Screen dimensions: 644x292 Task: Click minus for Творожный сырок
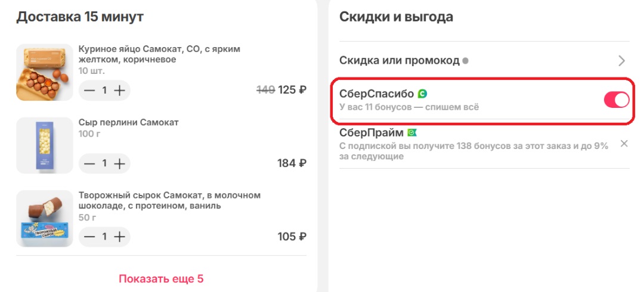pos(89,237)
